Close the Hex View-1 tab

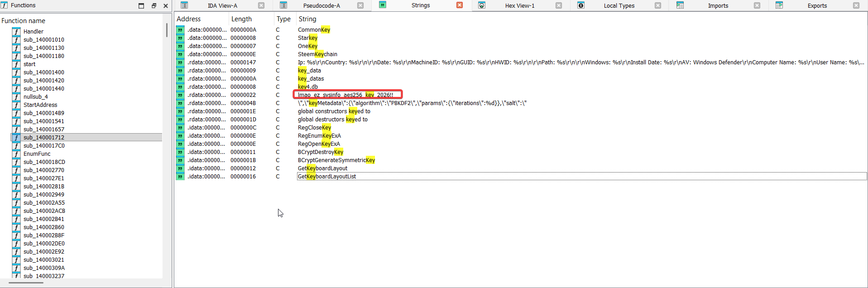click(x=559, y=5)
